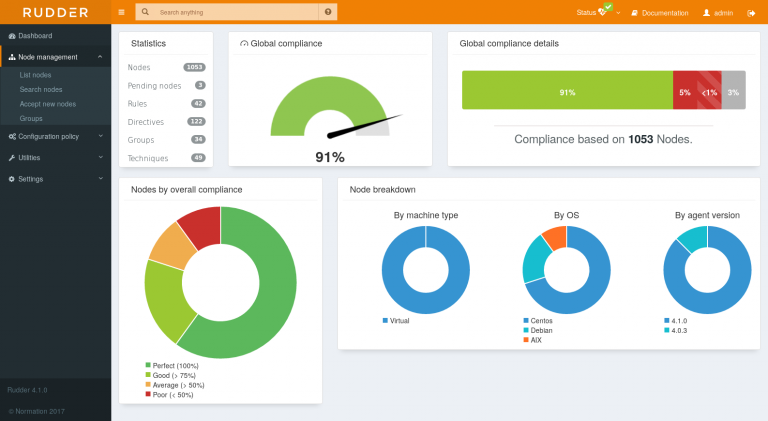Click the RUDDER logo
Image resolution: width=768 pixels, height=421 pixels.
(55, 12)
